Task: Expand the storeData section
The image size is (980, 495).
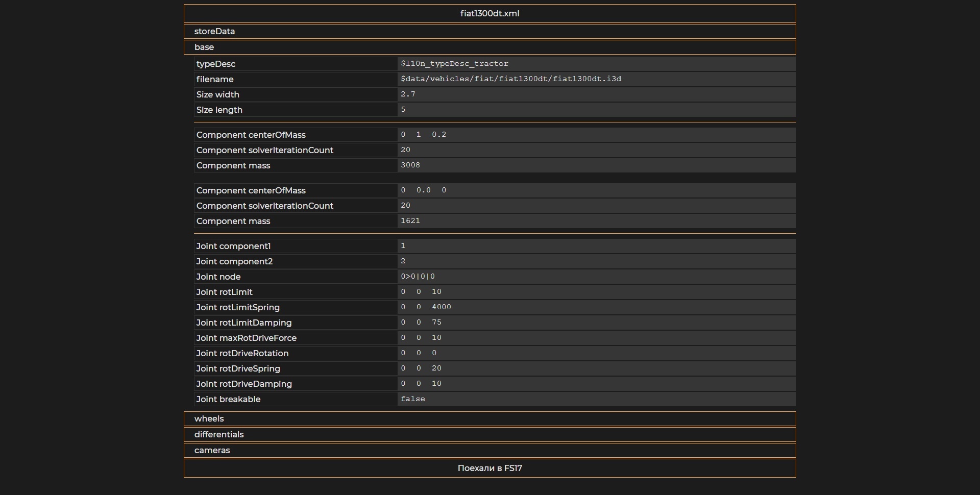Action: pyautogui.click(x=489, y=31)
